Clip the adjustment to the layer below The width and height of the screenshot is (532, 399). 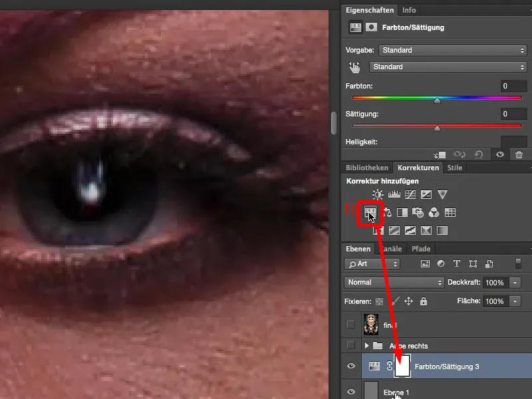pos(440,155)
